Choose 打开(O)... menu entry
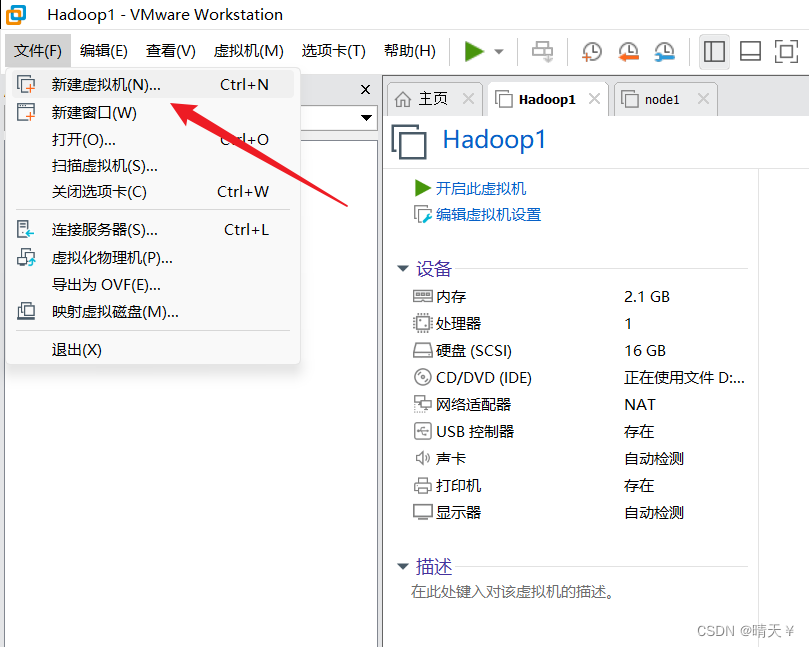 153,139
